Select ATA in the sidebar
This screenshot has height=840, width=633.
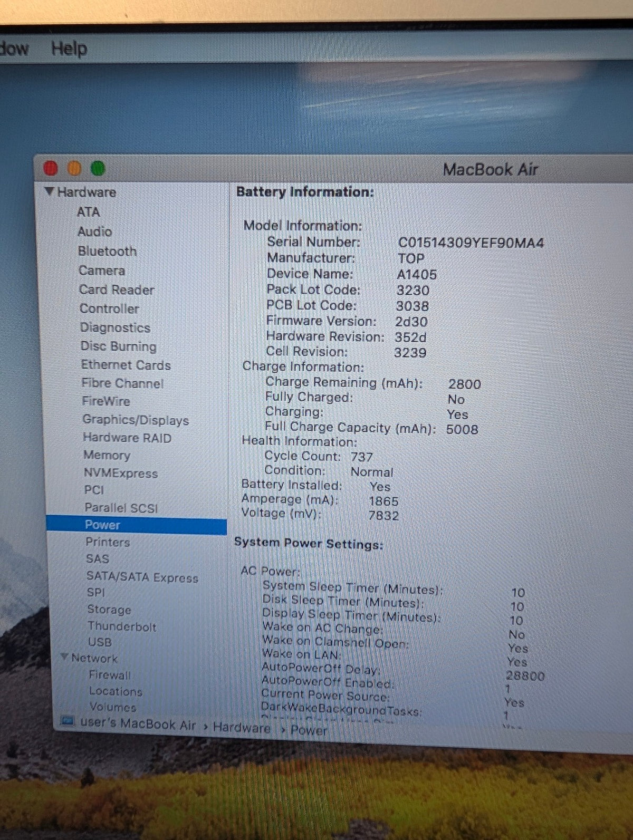[x=88, y=212]
